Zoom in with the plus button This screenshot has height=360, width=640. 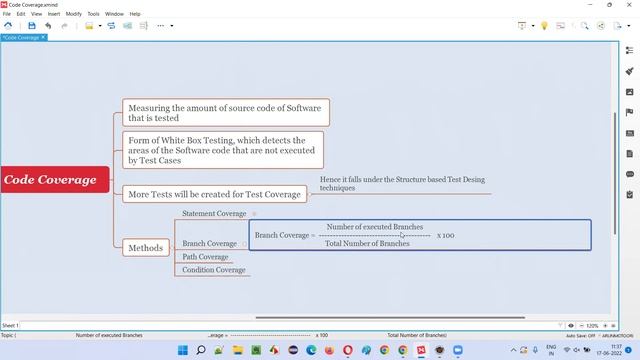coord(605,325)
